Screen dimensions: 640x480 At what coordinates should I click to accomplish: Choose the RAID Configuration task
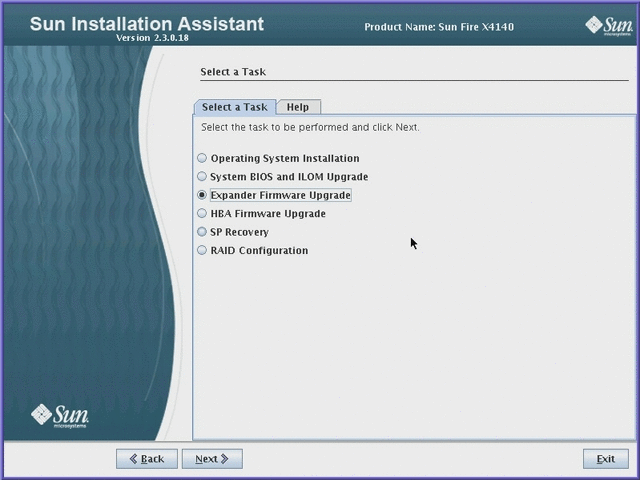coord(202,250)
